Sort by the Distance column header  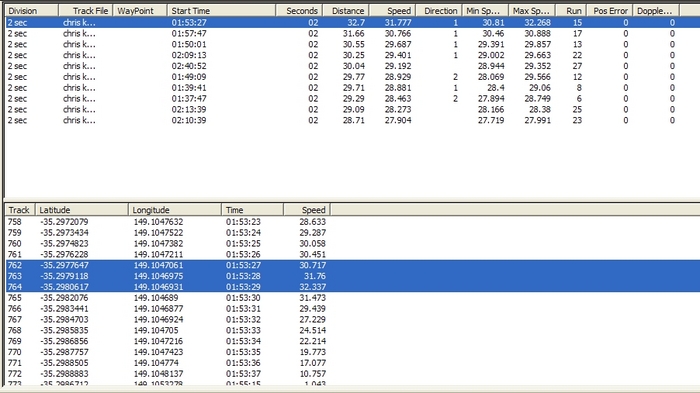click(346, 11)
